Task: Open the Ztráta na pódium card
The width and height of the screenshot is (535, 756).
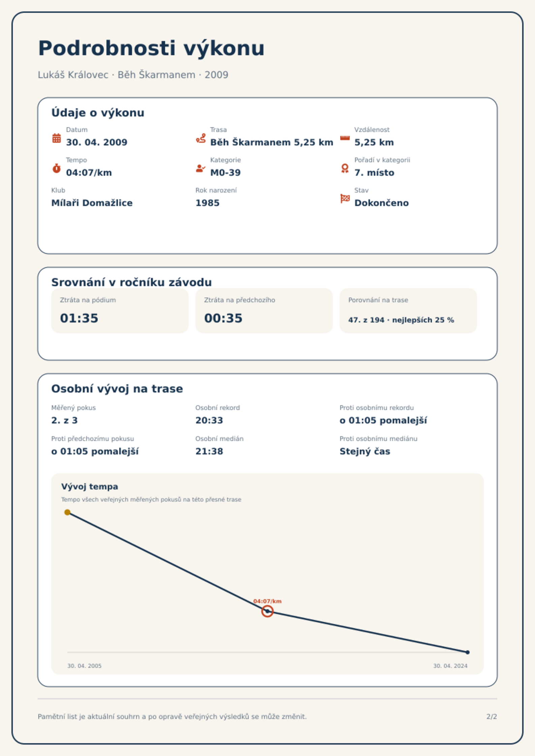Action: [x=120, y=310]
